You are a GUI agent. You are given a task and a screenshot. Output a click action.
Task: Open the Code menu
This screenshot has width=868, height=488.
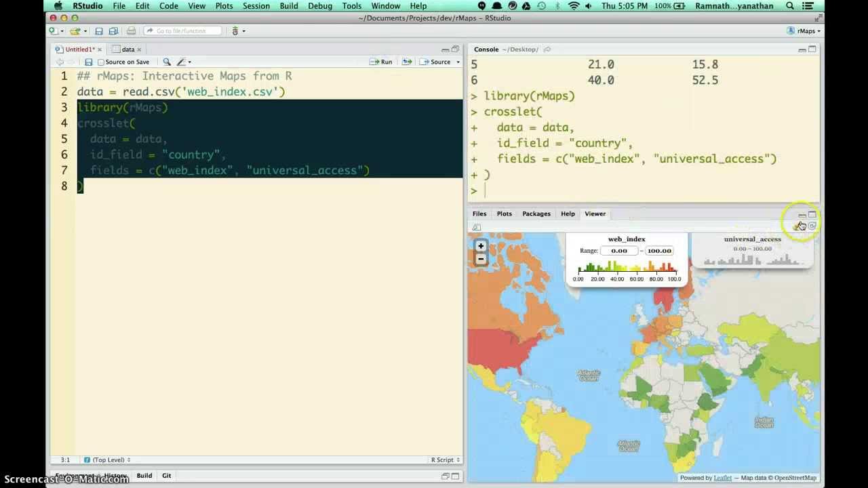(169, 6)
